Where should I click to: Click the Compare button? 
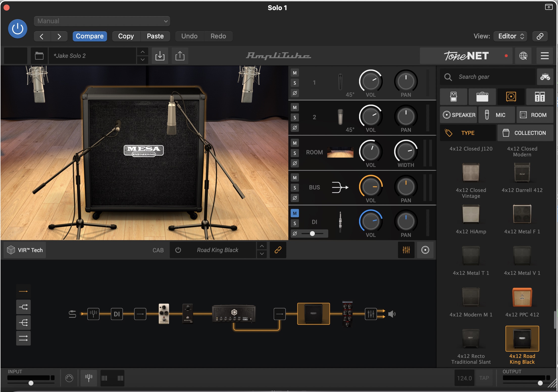(x=90, y=36)
